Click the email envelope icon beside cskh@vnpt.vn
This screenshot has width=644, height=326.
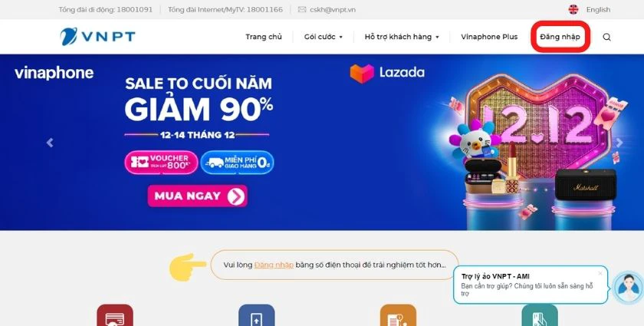pos(302,9)
